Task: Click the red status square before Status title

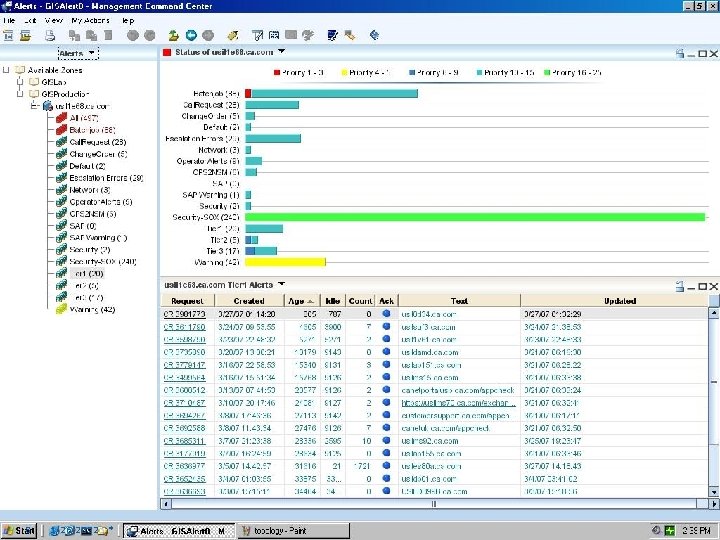Action: (x=167, y=53)
